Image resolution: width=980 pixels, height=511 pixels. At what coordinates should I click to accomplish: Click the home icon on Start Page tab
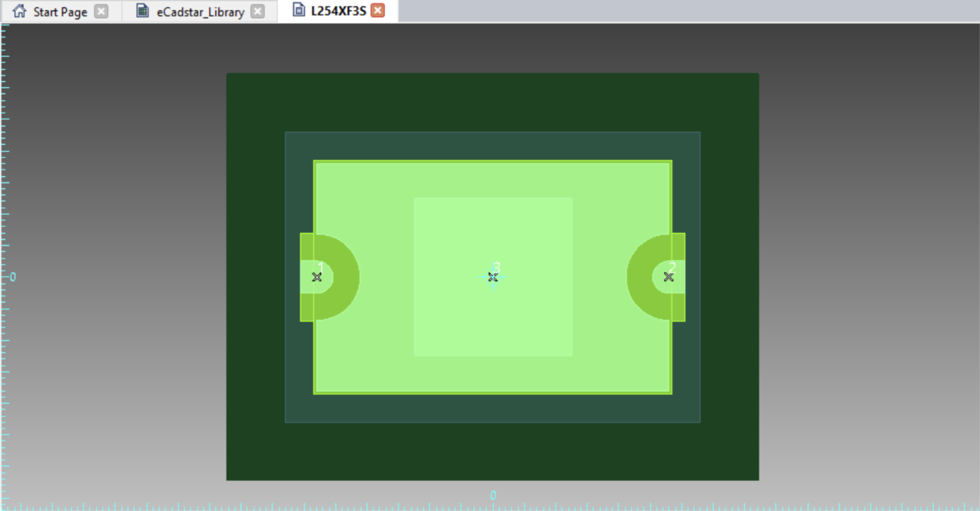19,11
